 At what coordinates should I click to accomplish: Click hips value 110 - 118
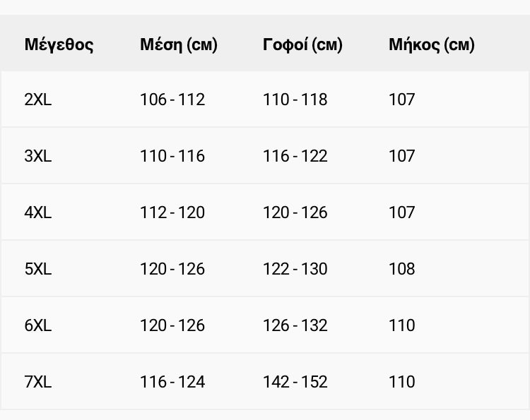(x=295, y=100)
